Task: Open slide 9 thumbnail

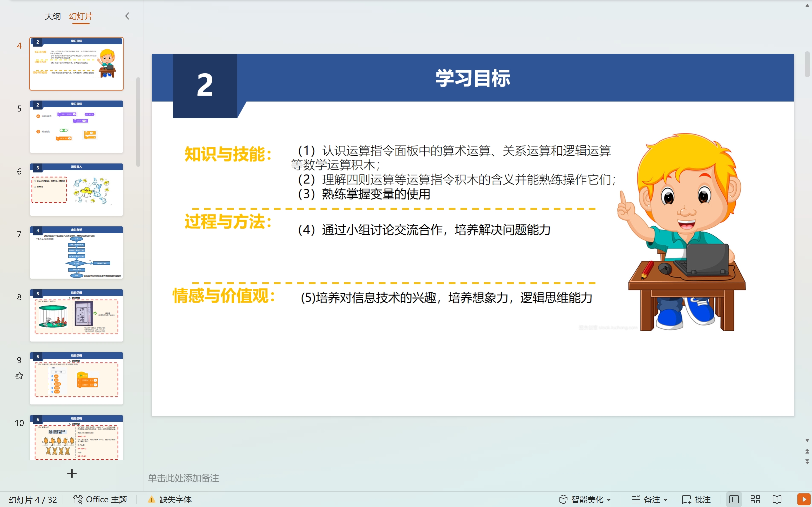Action: [77, 378]
